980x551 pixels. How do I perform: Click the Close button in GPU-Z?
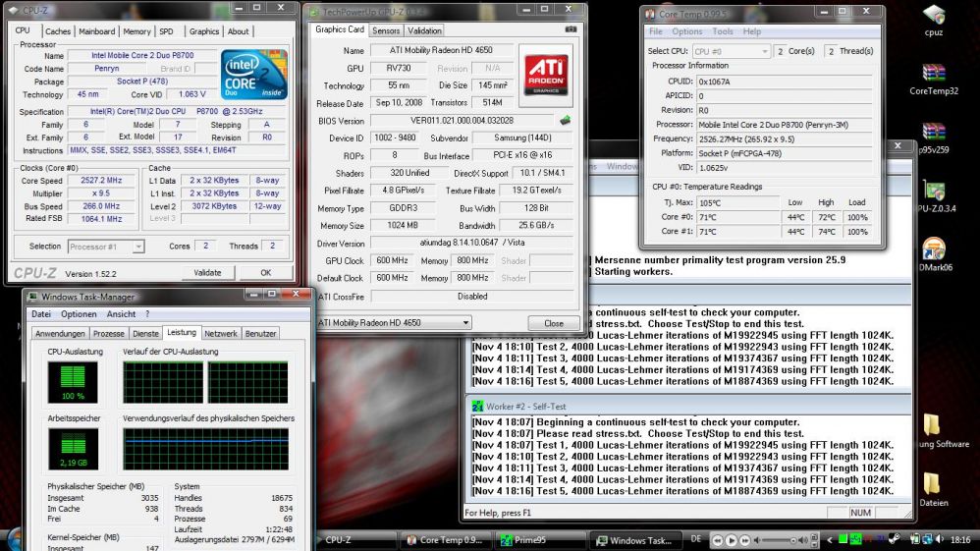pos(554,323)
